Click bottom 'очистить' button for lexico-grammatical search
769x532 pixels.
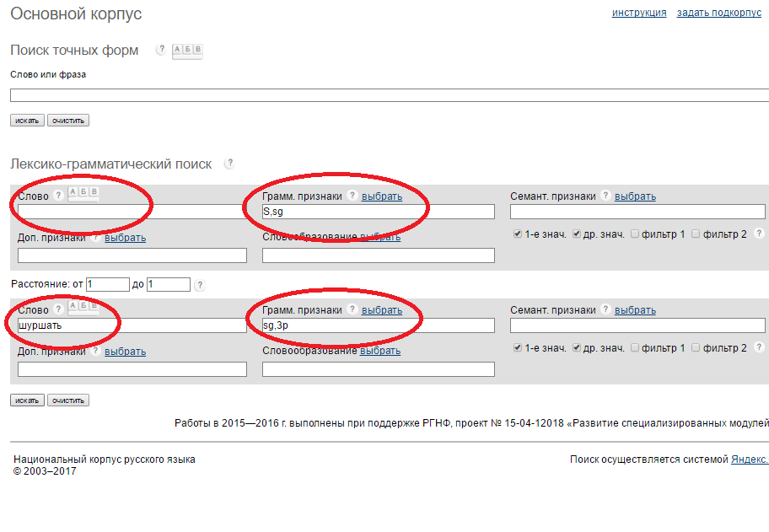[68, 400]
